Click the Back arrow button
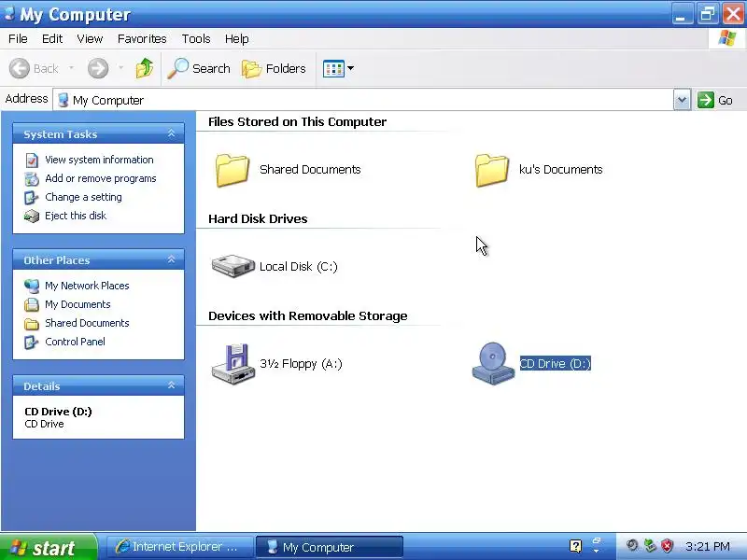This screenshot has width=747, height=560. coord(20,68)
